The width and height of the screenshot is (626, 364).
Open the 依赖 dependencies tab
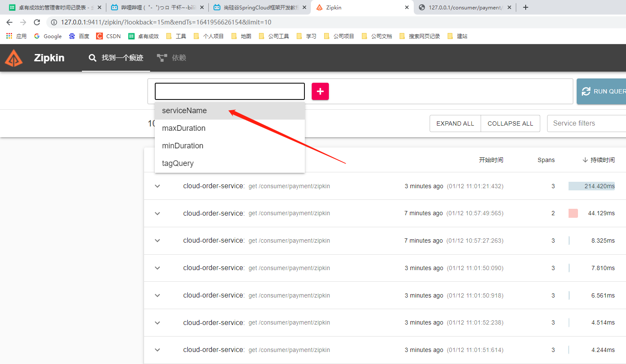(172, 58)
